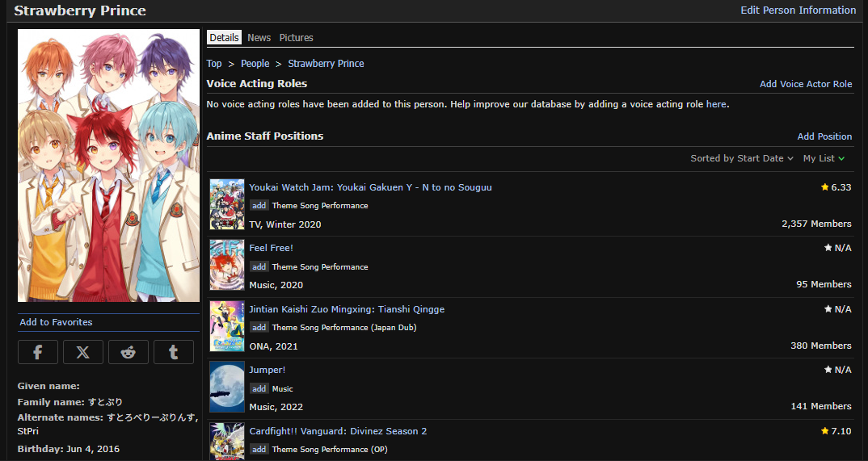
Task: Go to Top breadcrumb
Action: pyautogui.click(x=214, y=64)
